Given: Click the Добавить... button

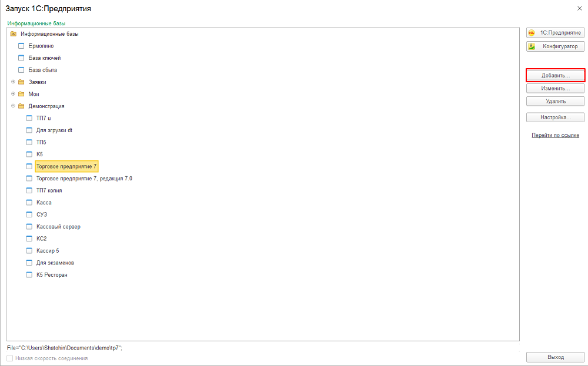Looking at the screenshot, I should tap(556, 75).
